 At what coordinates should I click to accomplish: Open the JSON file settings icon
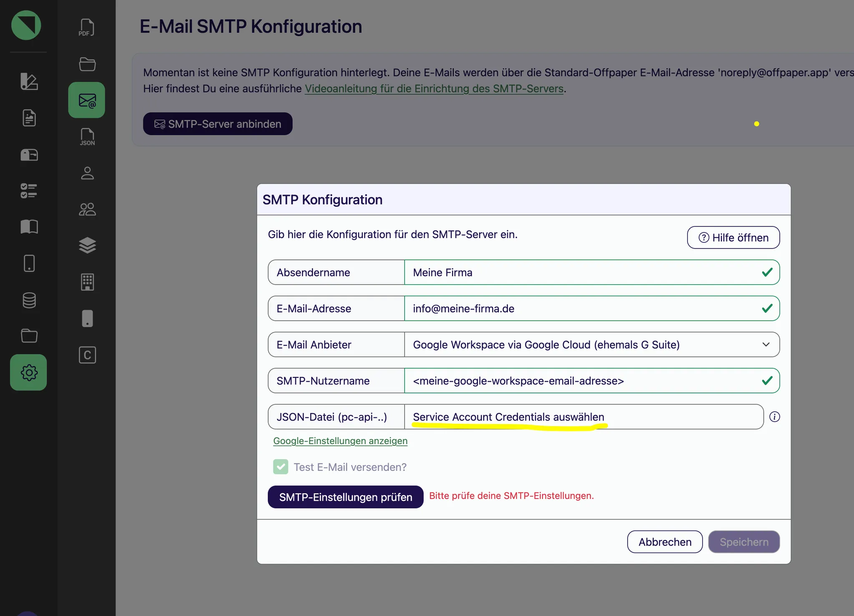[x=87, y=137]
